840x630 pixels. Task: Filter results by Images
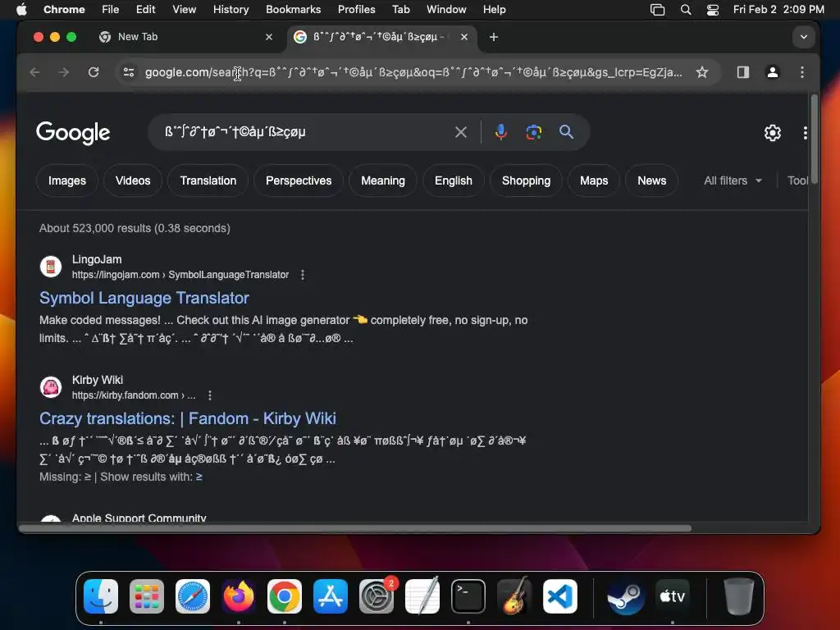[x=67, y=181]
